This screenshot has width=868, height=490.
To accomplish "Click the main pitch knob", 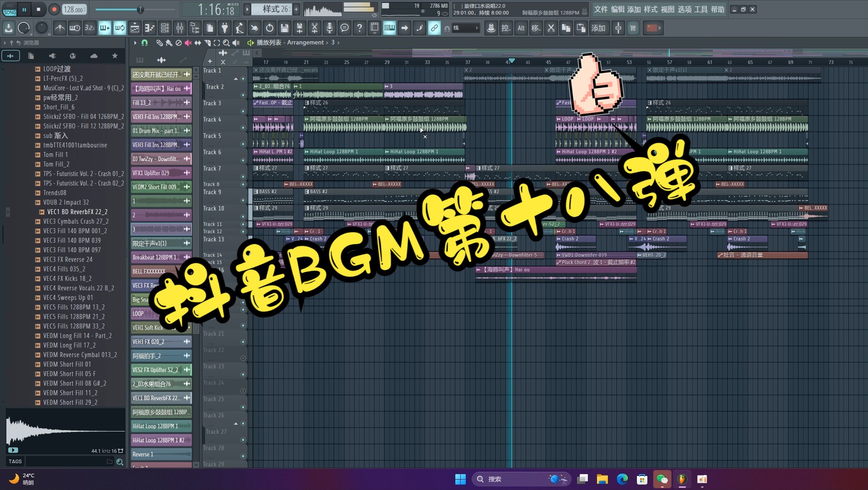I will coord(42,28).
